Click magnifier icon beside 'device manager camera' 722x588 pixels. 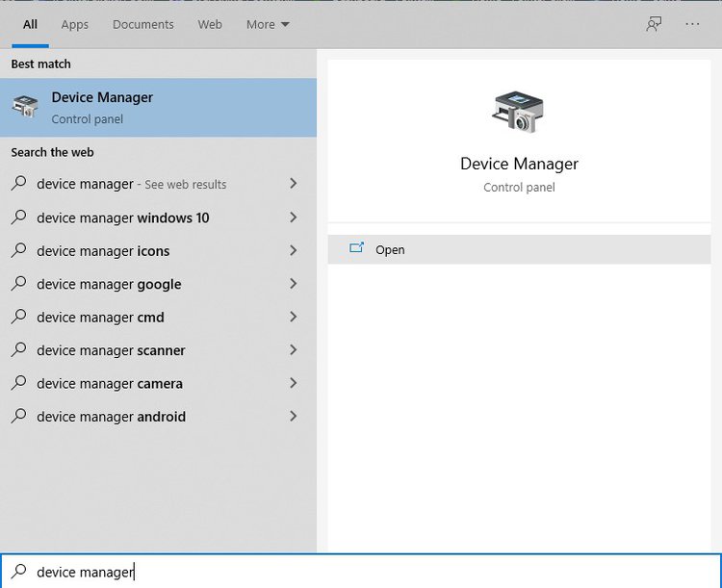pyautogui.click(x=18, y=383)
